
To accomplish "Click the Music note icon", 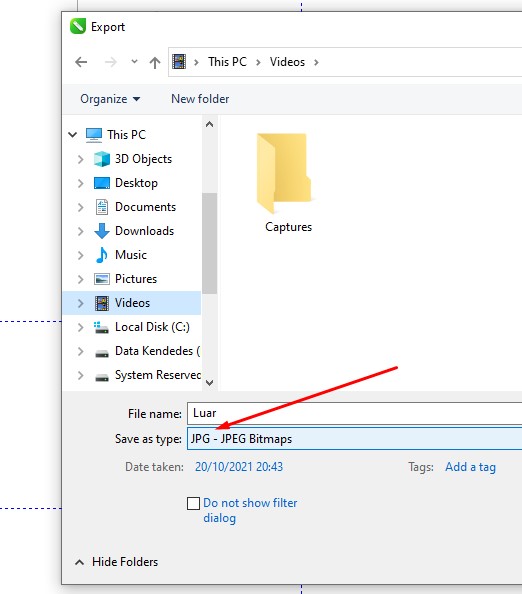I will click(x=102, y=255).
